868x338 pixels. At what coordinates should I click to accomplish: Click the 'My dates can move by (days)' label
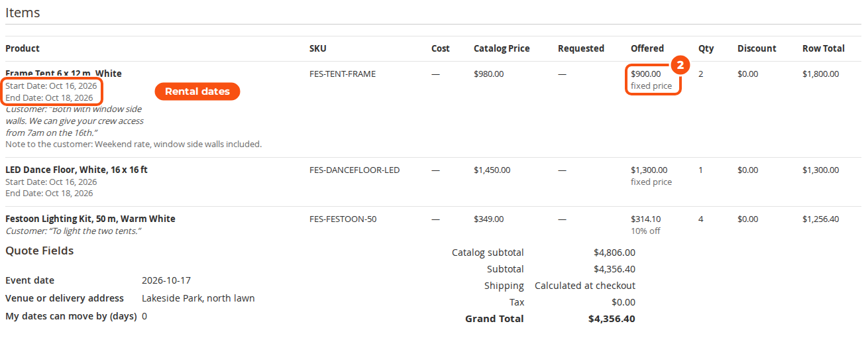[71, 316]
